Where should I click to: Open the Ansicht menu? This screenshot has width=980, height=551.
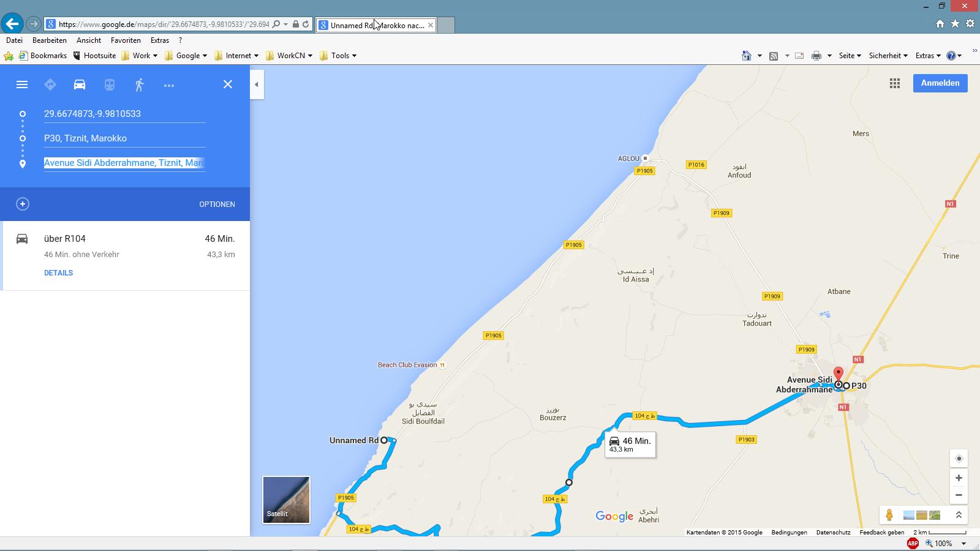coord(89,40)
